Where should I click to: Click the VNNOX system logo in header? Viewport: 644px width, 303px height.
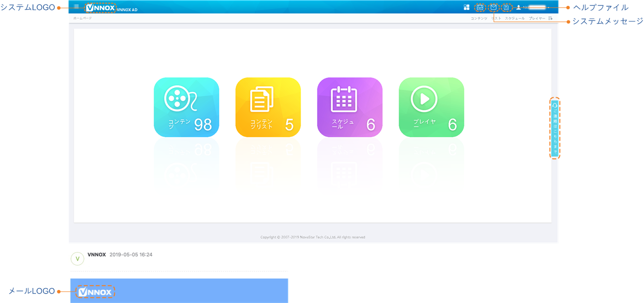(x=100, y=8)
